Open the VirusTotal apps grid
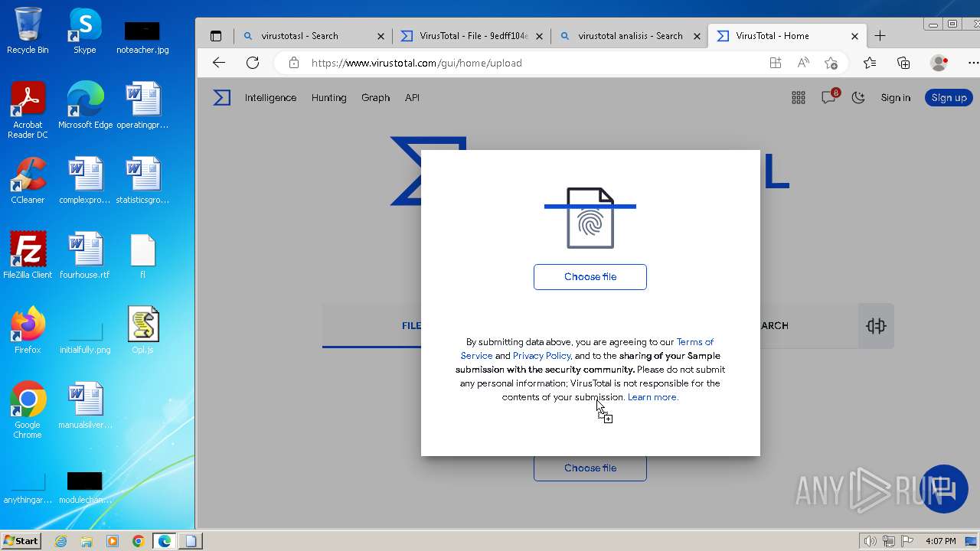This screenshot has height=551, width=980. click(799, 97)
